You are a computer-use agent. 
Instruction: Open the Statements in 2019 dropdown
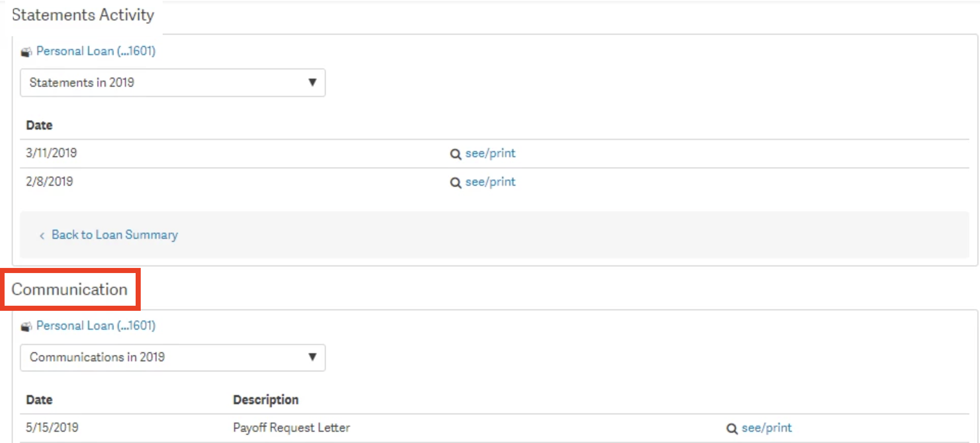pyautogui.click(x=172, y=83)
